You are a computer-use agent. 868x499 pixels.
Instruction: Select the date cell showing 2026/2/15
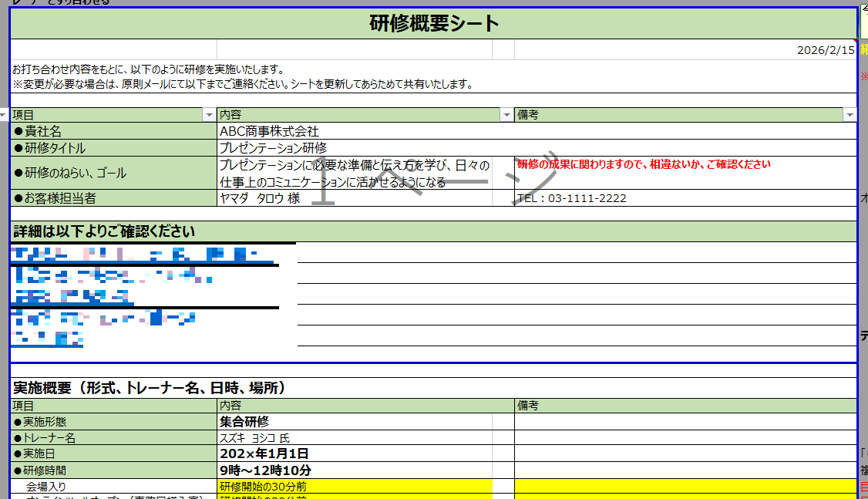point(825,50)
